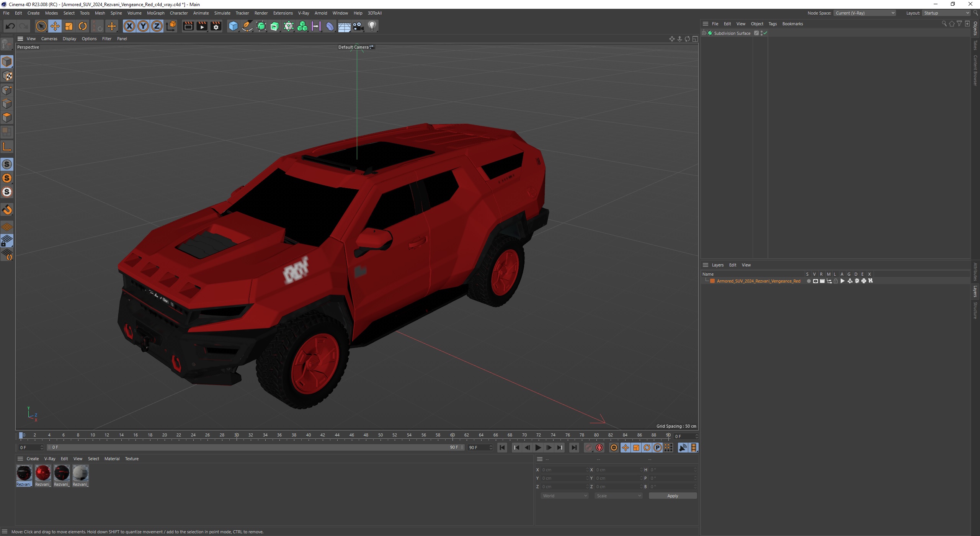The image size is (980, 536).
Task: Toggle Subdivision Surface enable checkmark
Action: click(x=765, y=33)
